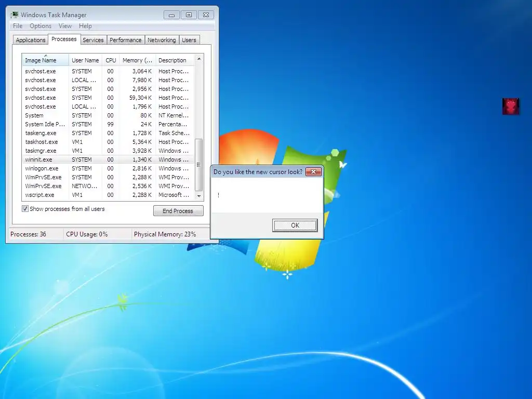532x399 pixels.
Task: Sort by Description column header
Action: click(x=175, y=60)
